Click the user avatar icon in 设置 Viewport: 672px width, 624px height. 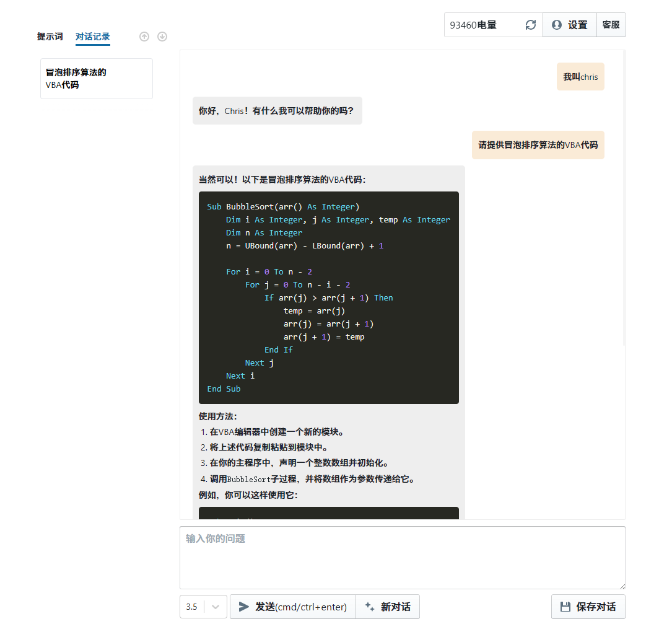[556, 25]
